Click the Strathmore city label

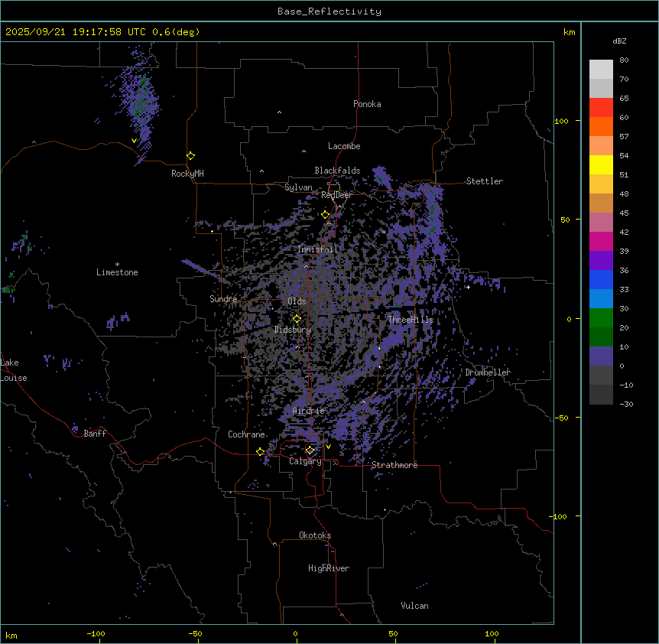tap(394, 465)
